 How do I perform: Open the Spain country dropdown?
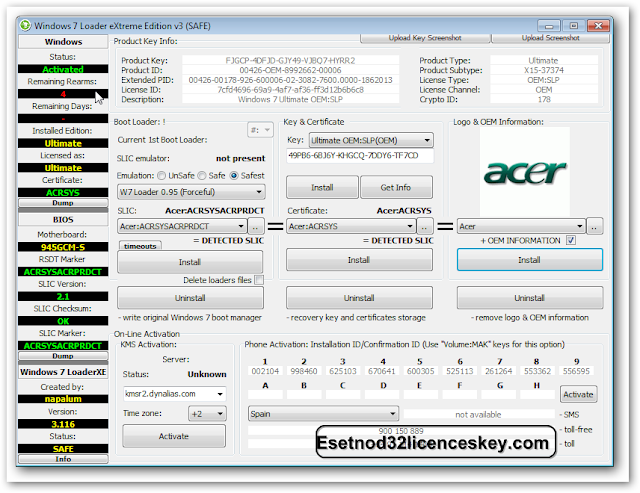[323, 414]
